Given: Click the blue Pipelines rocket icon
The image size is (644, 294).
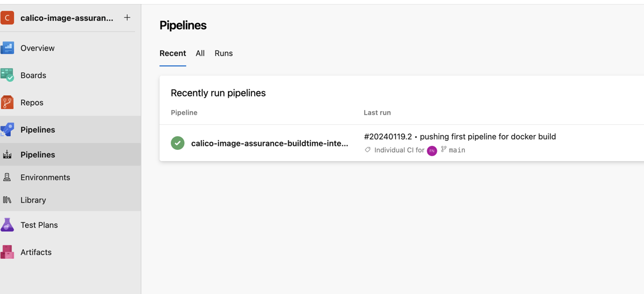Looking at the screenshot, I should (7, 130).
